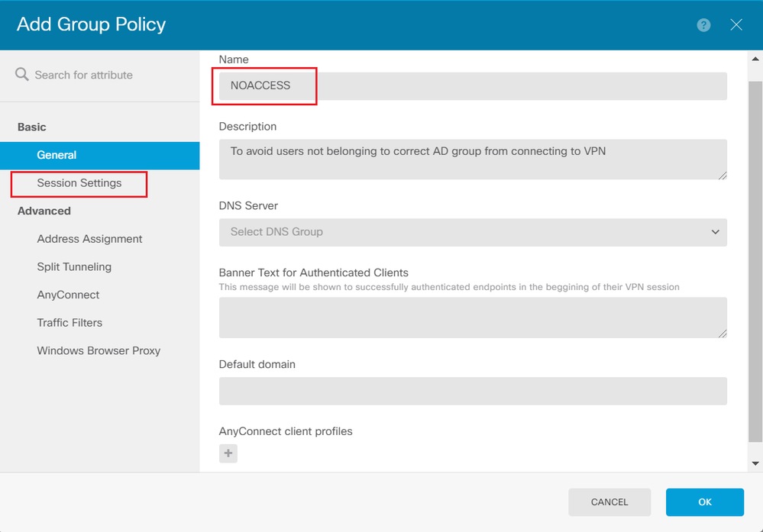This screenshot has height=532, width=763.
Task: Add an AnyConnect client profile with plus
Action: tap(228, 453)
